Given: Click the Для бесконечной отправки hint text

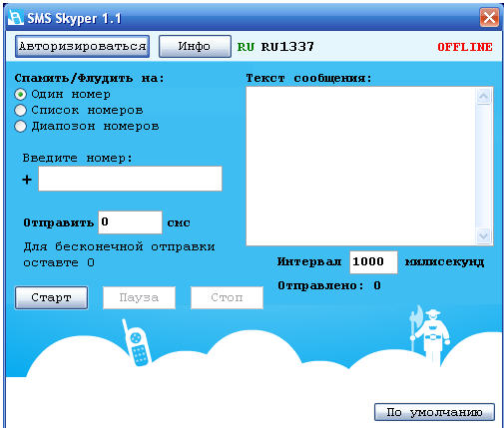Looking at the screenshot, I should click(x=119, y=254).
